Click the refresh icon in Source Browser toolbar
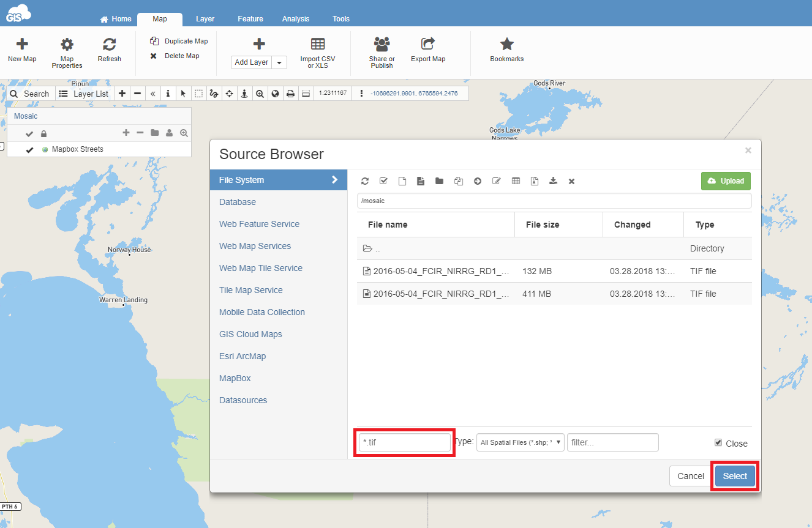 [365, 181]
